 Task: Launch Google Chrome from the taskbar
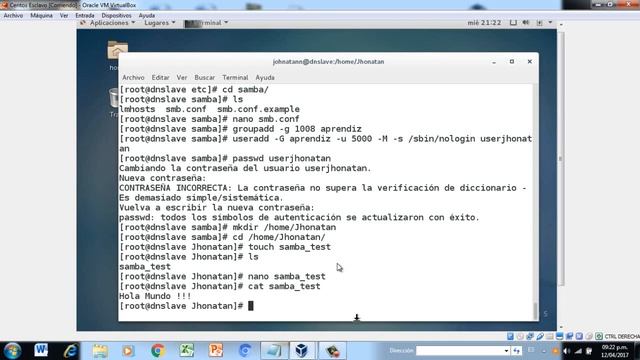point(158,351)
